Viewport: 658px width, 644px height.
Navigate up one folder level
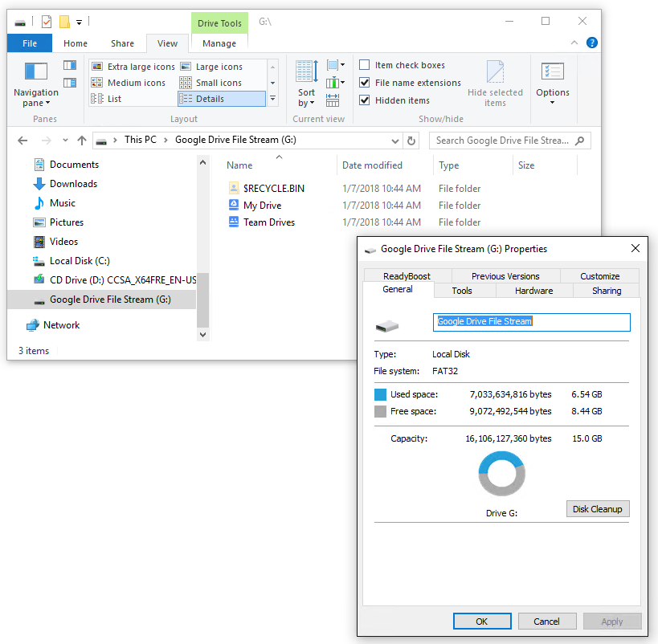click(x=82, y=140)
